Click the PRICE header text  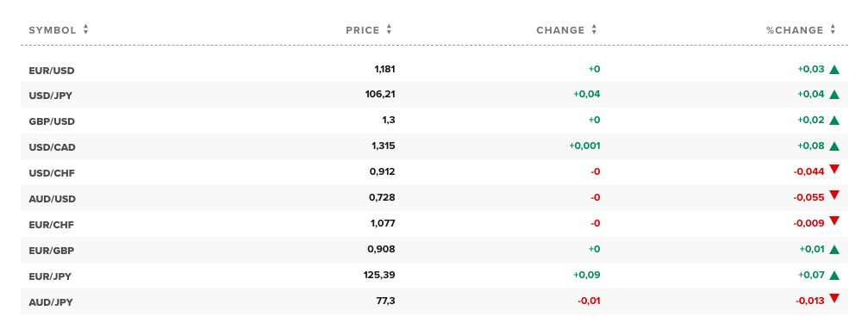point(363,30)
